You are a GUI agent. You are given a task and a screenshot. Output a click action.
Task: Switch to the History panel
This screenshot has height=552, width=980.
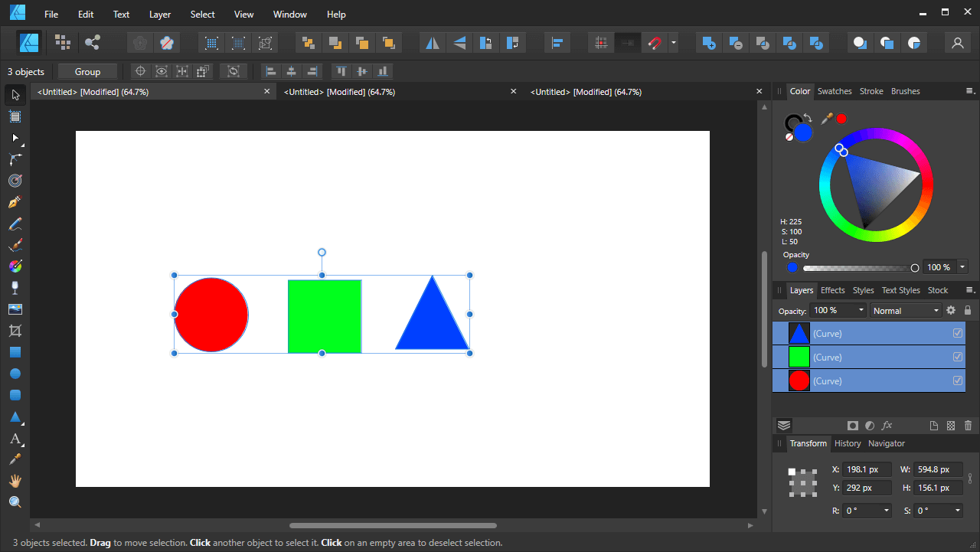click(x=848, y=443)
